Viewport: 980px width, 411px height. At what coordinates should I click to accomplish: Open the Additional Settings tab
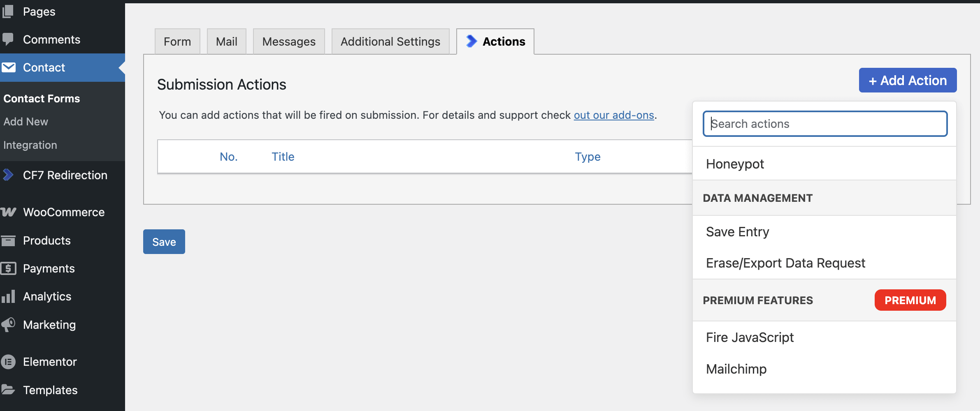[390, 42]
